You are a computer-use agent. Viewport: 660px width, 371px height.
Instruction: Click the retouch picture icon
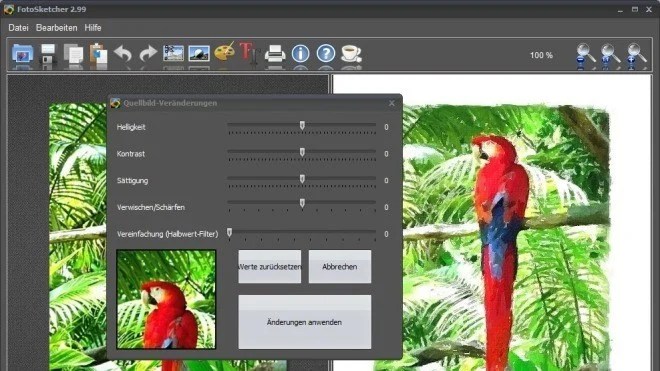pos(199,54)
